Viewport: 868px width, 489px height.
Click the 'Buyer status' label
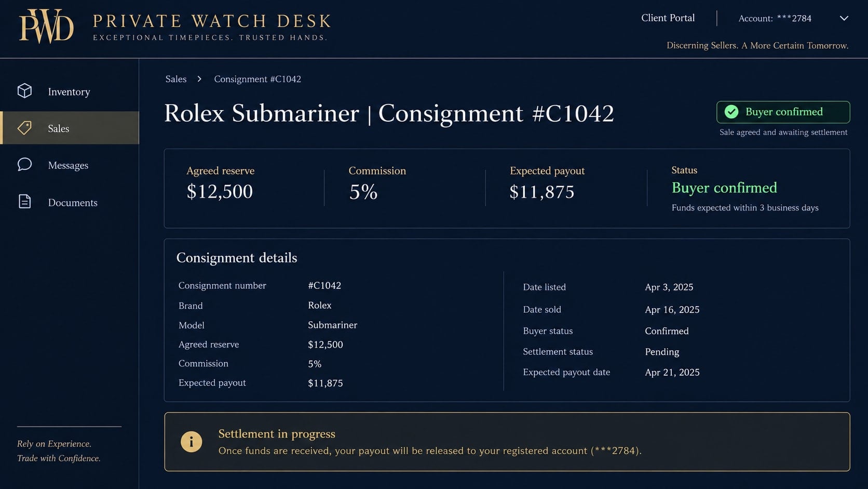pos(548,331)
